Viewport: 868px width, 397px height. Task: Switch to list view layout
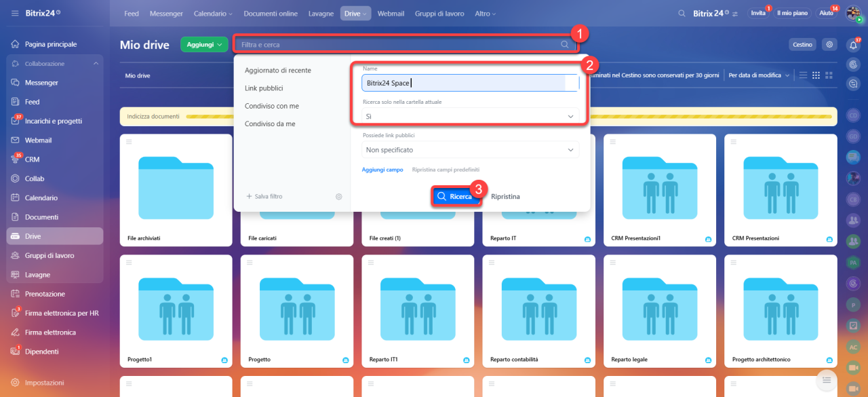[x=804, y=75]
